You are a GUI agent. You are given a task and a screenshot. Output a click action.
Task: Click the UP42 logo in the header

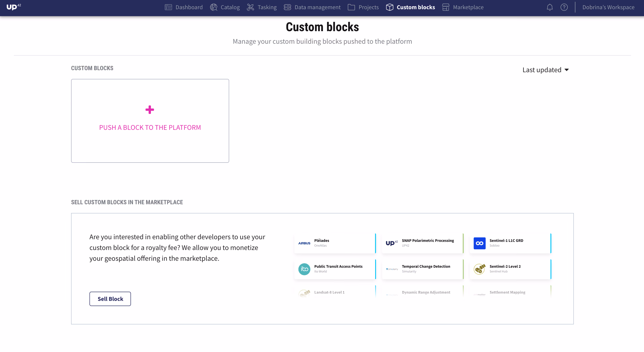pos(13,7)
